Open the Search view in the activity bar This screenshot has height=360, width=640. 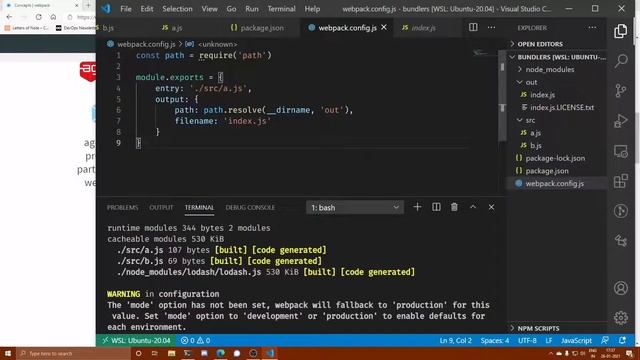pos(620,61)
